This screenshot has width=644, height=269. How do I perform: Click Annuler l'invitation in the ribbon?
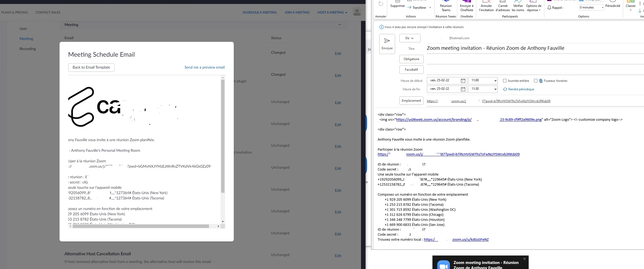point(486,6)
